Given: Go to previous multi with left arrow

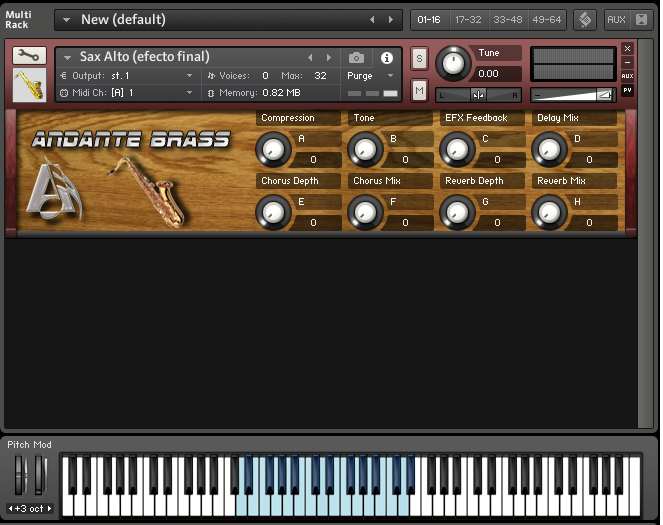Looking at the screenshot, I should point(372,19).
